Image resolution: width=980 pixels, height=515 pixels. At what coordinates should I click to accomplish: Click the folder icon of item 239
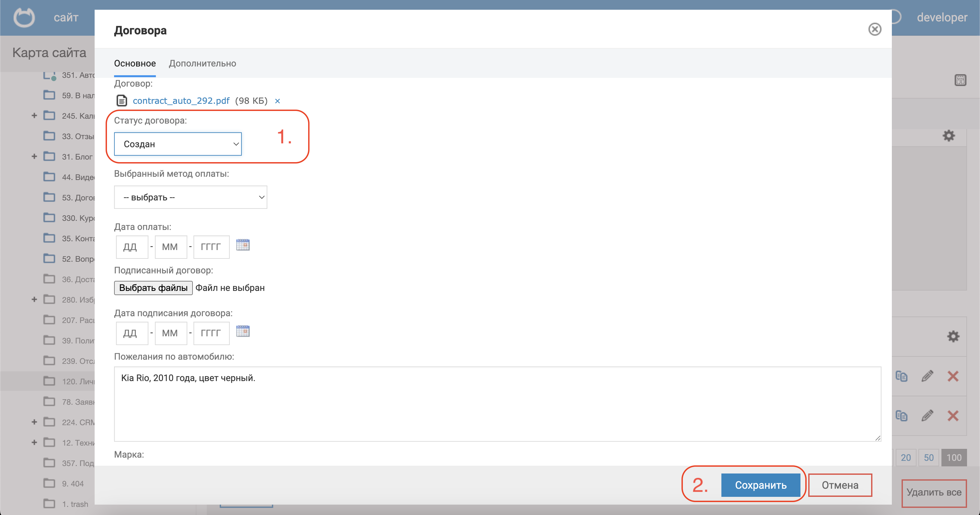click(49, 360)
